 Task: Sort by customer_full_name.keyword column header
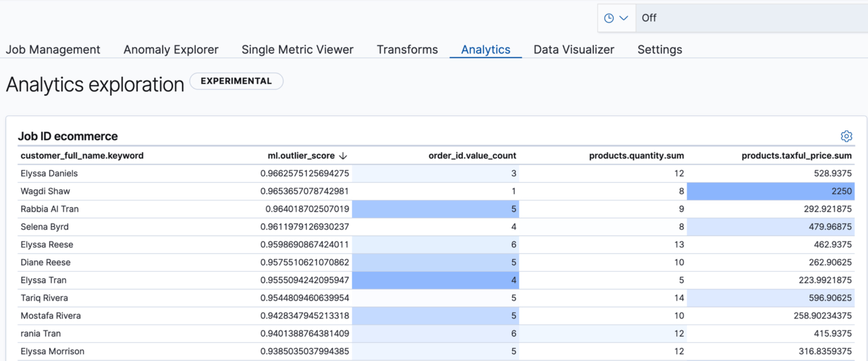[x=82, y=156]
